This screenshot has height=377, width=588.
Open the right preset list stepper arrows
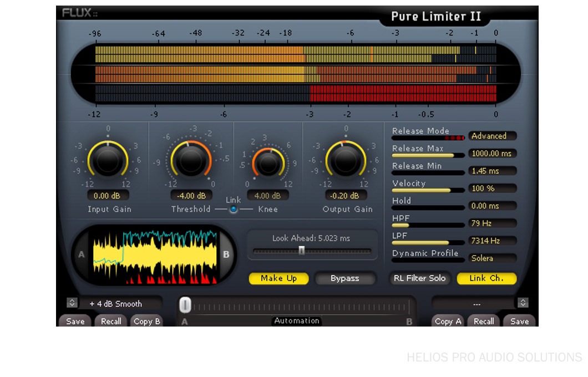coord(523,303)
